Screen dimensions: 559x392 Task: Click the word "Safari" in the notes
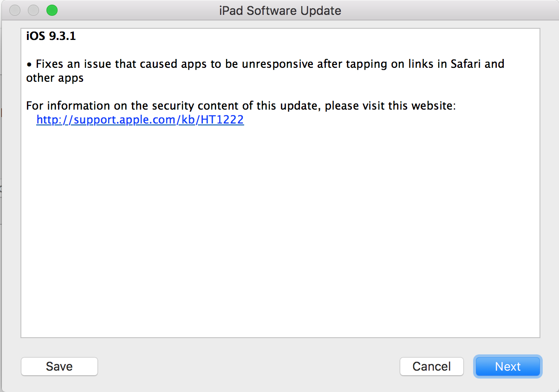[x=467, y=64]
